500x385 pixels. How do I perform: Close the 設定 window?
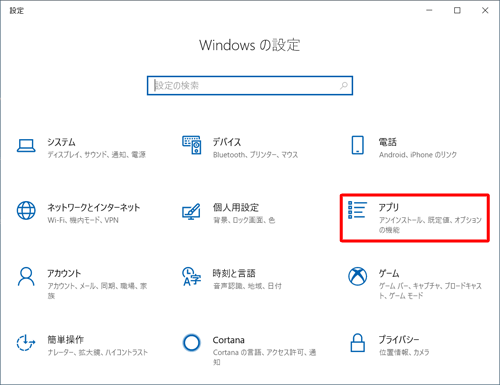[x=485, y=10]
